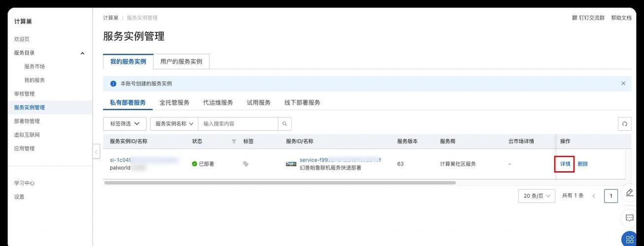Open 学习中心 in the sidebar
The image size is (644, 246).
click(x=24, y=183)
